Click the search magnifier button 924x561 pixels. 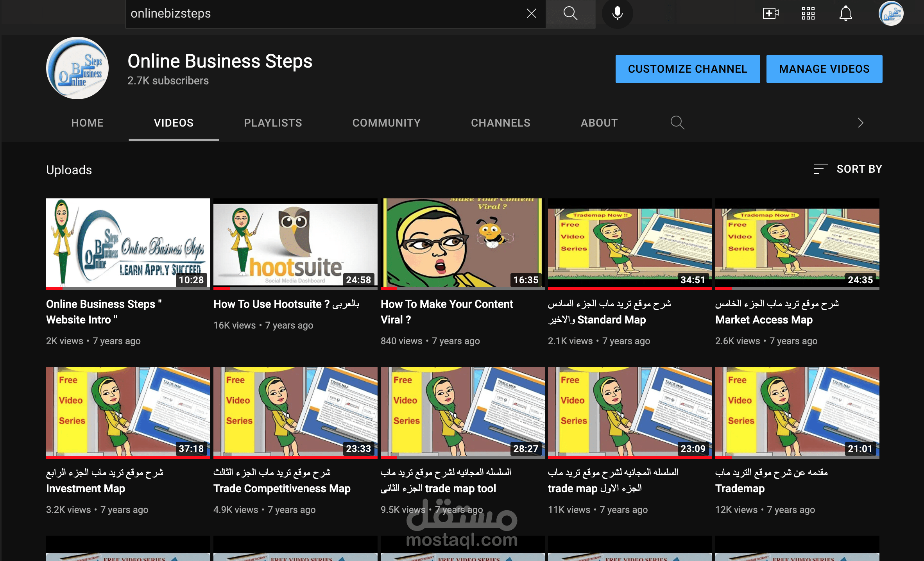570,14
